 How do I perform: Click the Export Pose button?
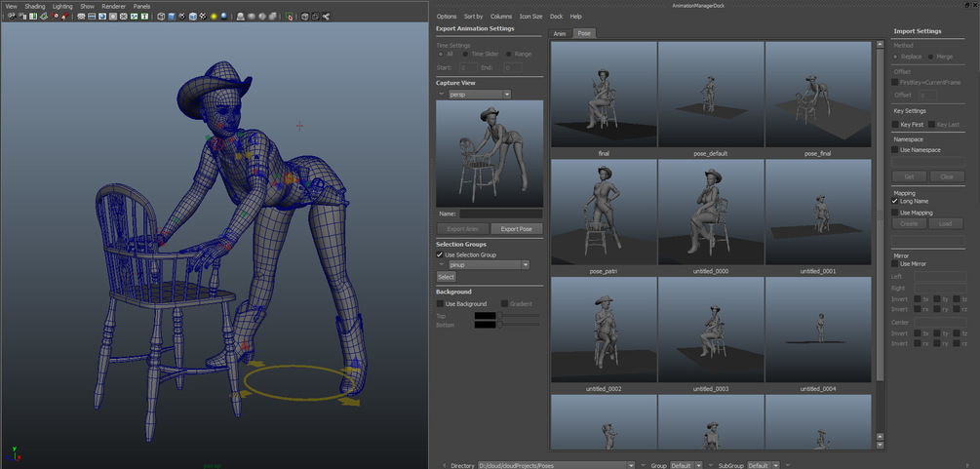[516, 229]
